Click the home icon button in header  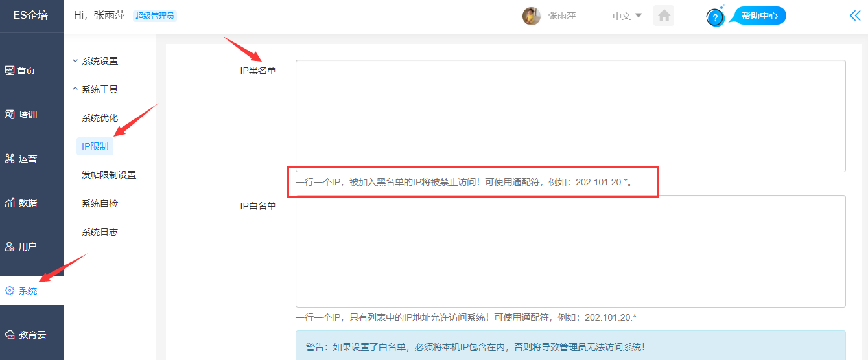pyautogui.click(x=664, y=16)
